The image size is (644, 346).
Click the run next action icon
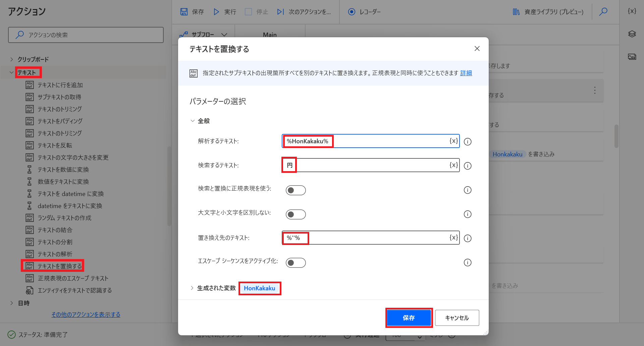point(280,12)
